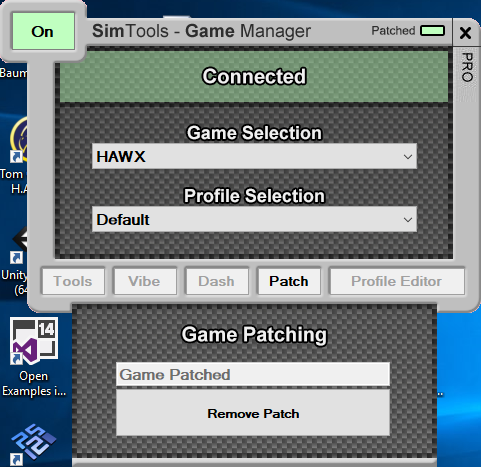481x467 pixels.
Task: Click the Game Patching heading
Action: (x=254, y=334)
